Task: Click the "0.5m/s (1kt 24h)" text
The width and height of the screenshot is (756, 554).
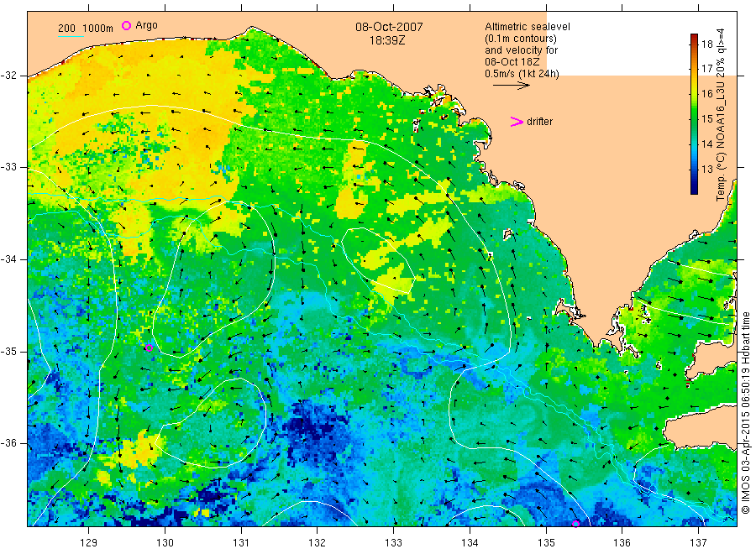Action: [x=522, y=74]
